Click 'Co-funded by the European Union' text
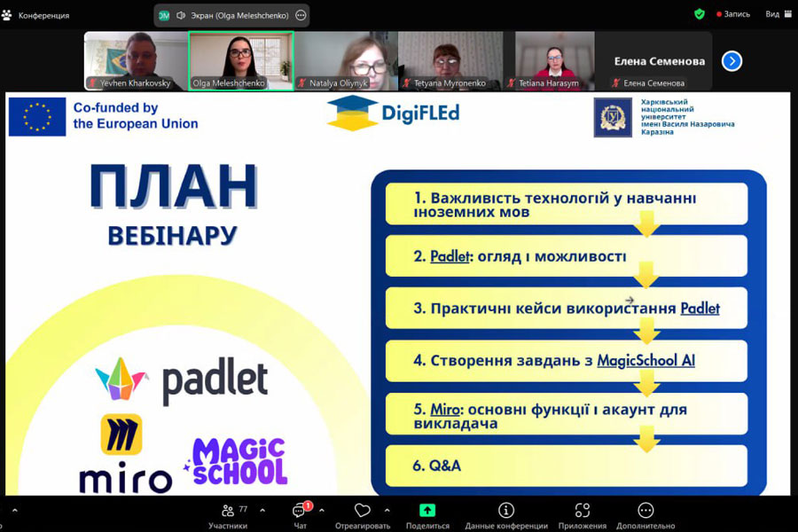Viewport: 798px width, 532px height. pyautogui.click(x=136, y=115)
